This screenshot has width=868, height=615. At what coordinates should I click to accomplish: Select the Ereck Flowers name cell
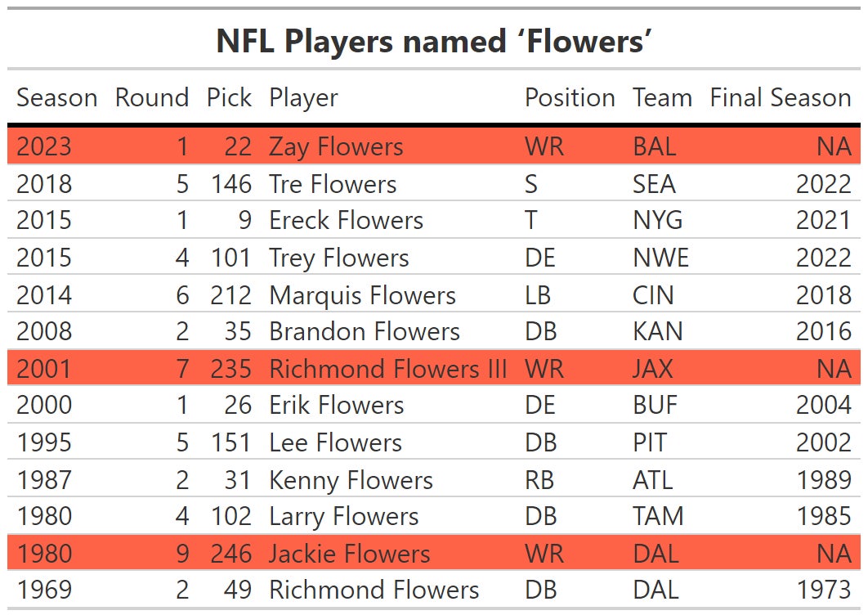click(346, 221)
